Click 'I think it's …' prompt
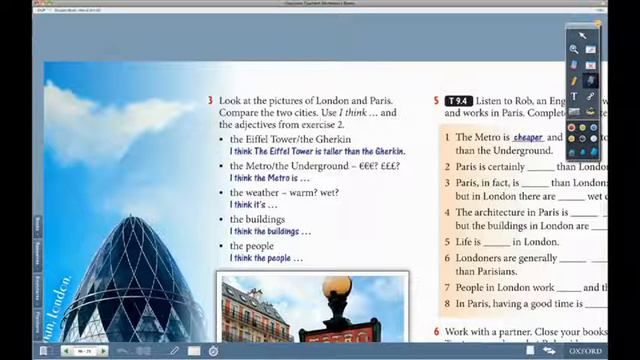Image resolution: width=640 pixels, height=360 pixels. [253, 204]
